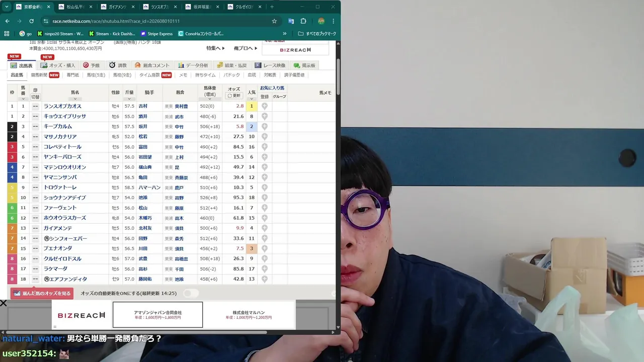This screenshot has width=644, height=362.
Task: Add マテンロウオリオン to favorite horses
Action: pos(264,167)
